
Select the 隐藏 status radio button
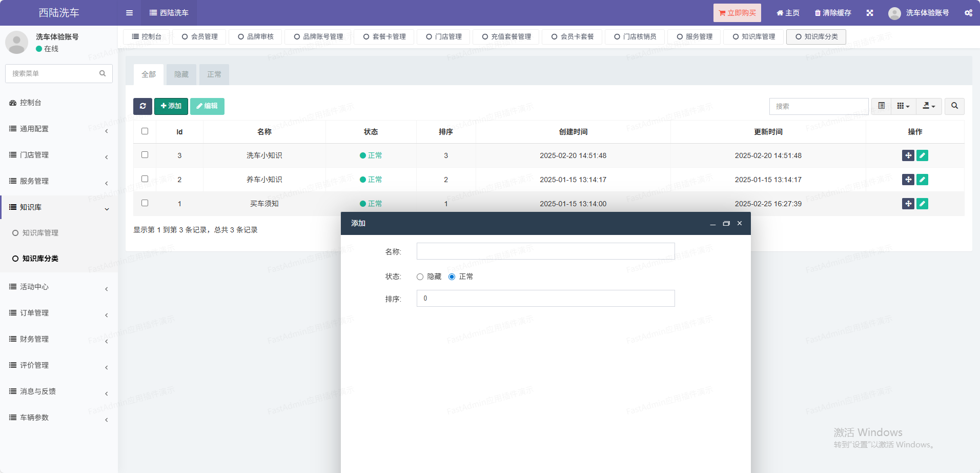[420, 277]
